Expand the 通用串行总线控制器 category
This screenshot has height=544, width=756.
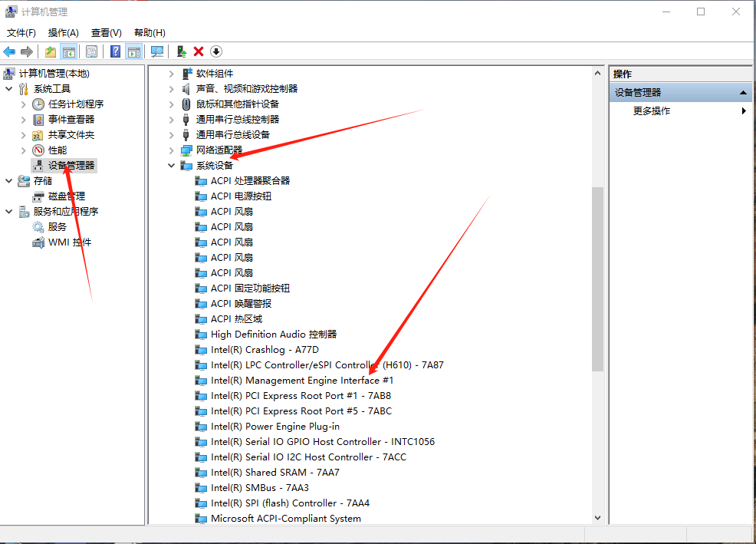coord(171,120)
